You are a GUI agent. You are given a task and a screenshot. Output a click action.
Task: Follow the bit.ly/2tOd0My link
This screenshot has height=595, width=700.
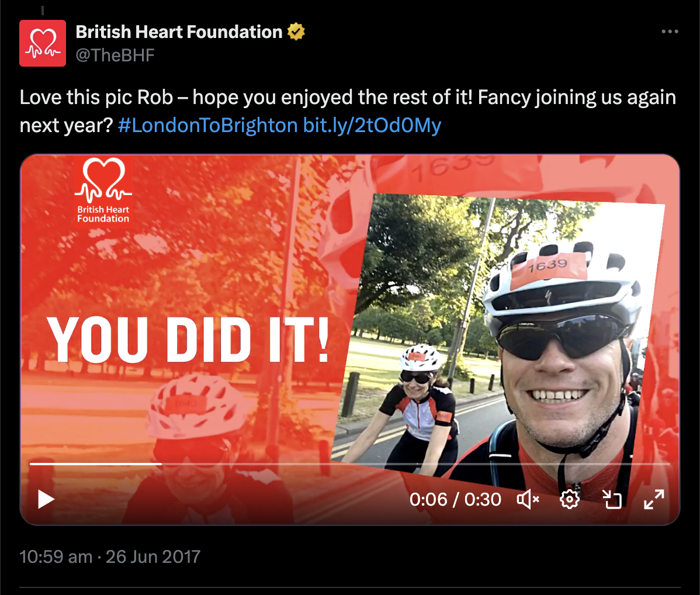coord(372,126)
